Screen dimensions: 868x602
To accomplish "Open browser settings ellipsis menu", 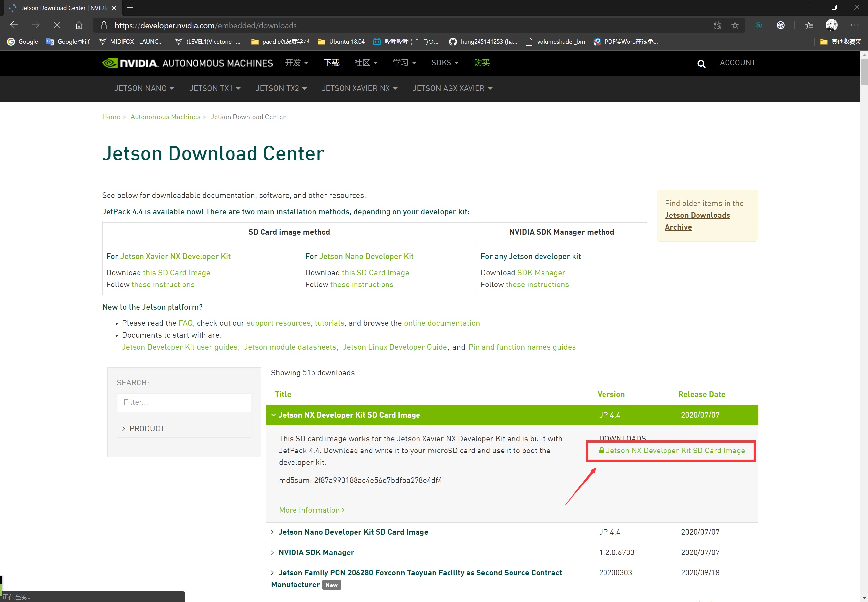I will point(854,25).
